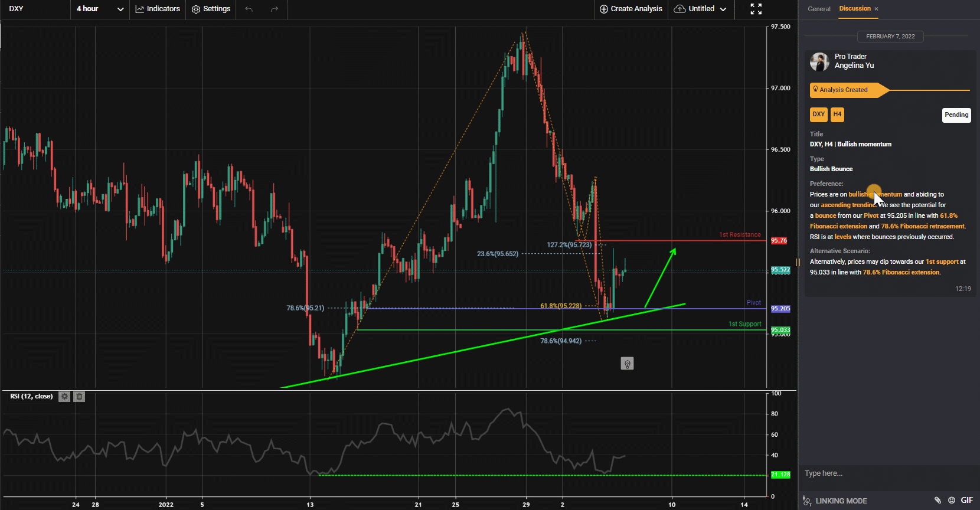Click the 78.6%(94.942) Fibonacci label
The width and height of the screenshot is (980, 510).
(x=561, y=341)
